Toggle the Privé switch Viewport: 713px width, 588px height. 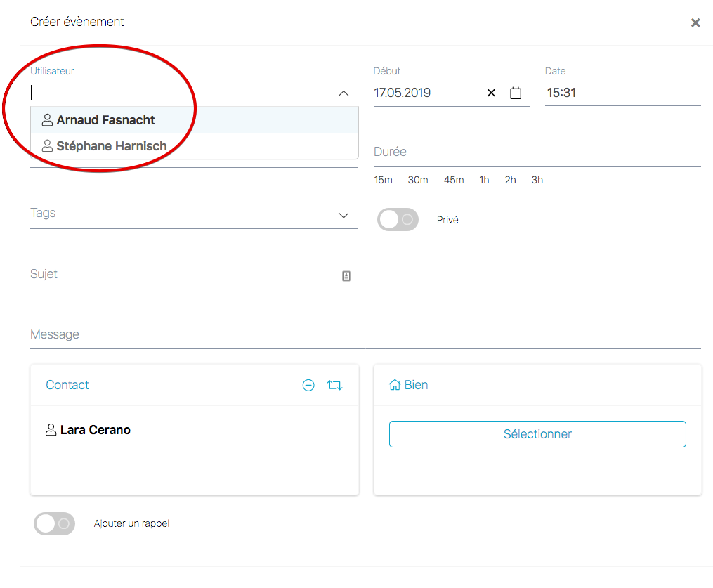[x=398, y=220]
